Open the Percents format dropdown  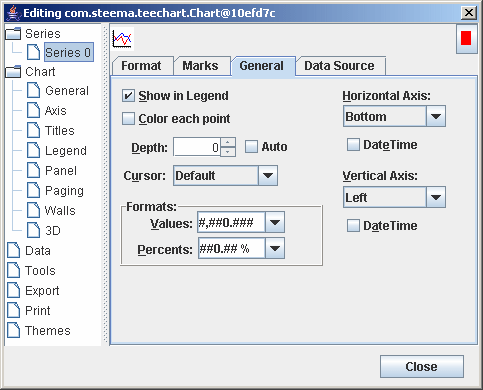[x=275, y=248]
